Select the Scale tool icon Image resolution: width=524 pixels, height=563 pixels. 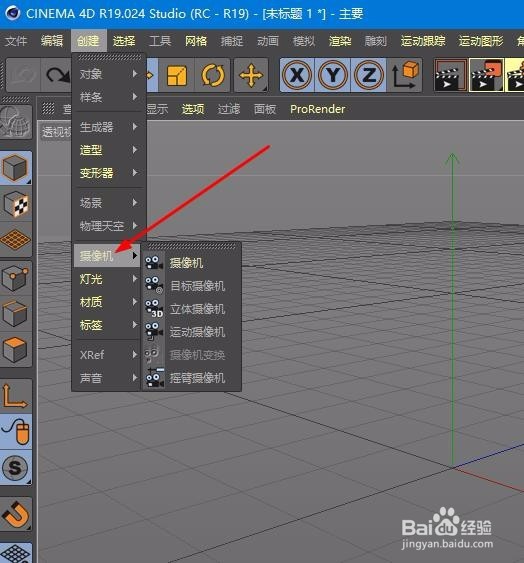(177, 75)
